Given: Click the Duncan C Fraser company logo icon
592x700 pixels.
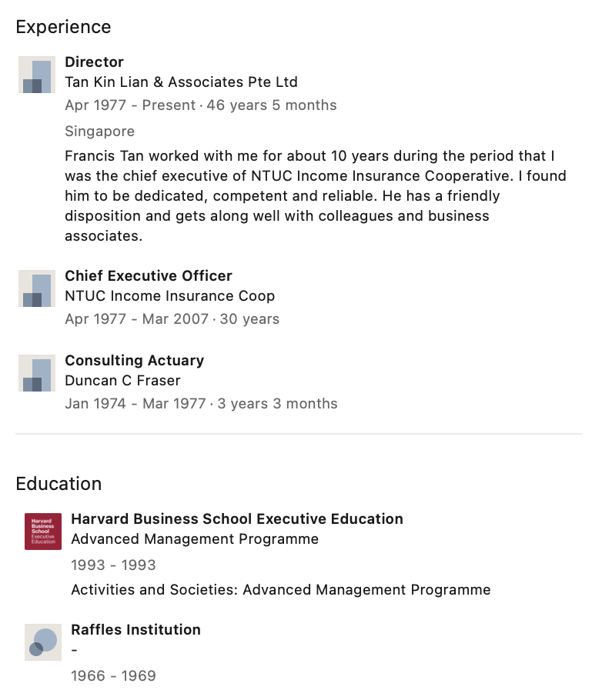Looking at the screenshot, I should [37, 373].
